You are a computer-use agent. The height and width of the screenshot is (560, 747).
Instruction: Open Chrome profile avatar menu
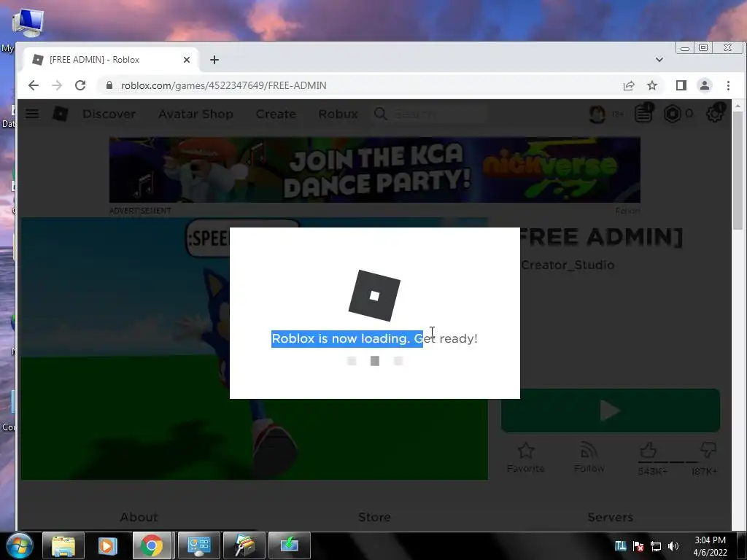705,85
